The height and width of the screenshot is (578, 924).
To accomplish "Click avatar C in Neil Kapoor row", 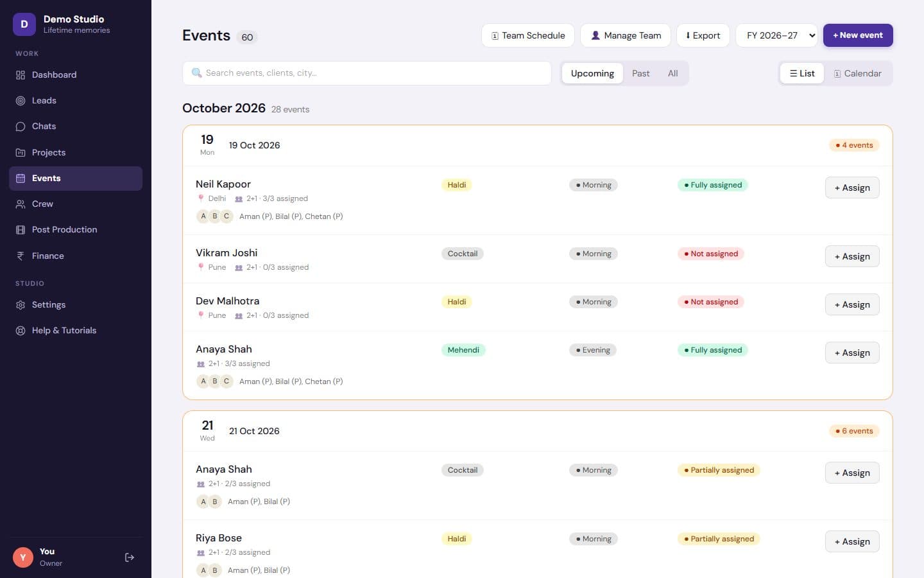I will (x=227, y=216).
